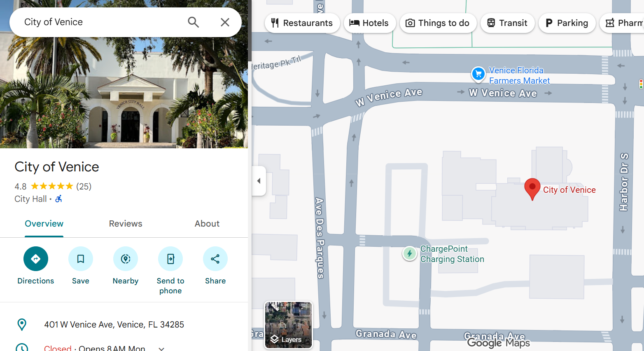Save City of Venice to a list
The width and height of the screenshot is (644, 351).
[81, 266]
